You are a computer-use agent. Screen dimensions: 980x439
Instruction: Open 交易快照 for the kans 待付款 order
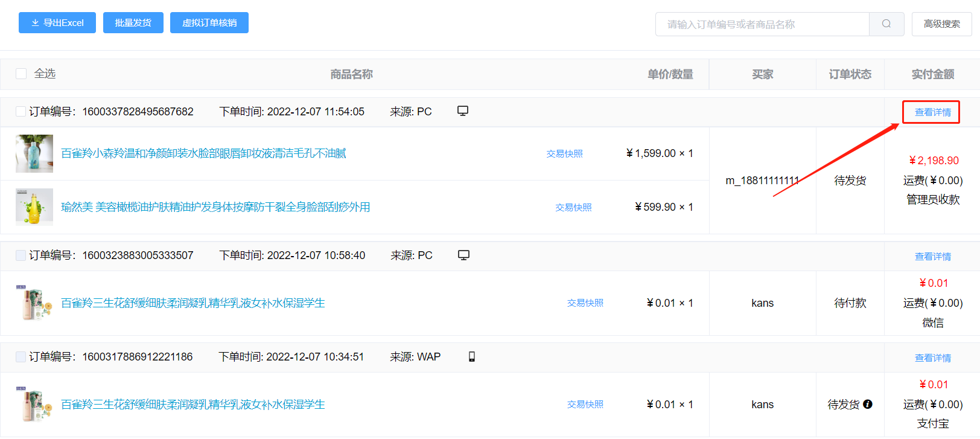click(x=585, y=303)
